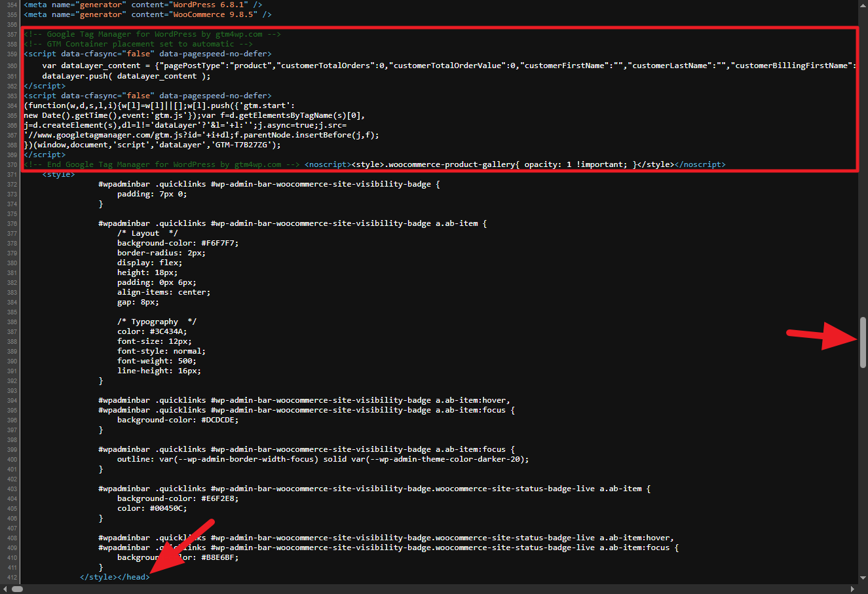Click the "background-color: #E6F2E8;" declaration
Image resolution: width=868 pixels, height=594 pixels.
178,498
